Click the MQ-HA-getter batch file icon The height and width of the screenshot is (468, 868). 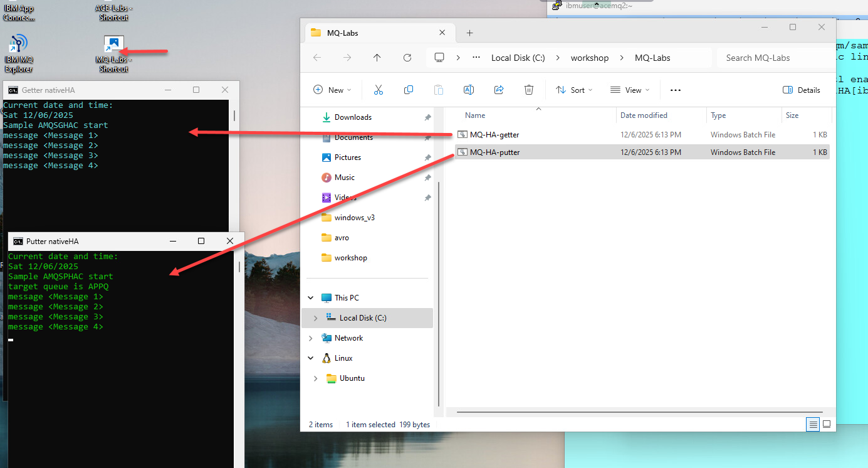[x=463, y=134]
